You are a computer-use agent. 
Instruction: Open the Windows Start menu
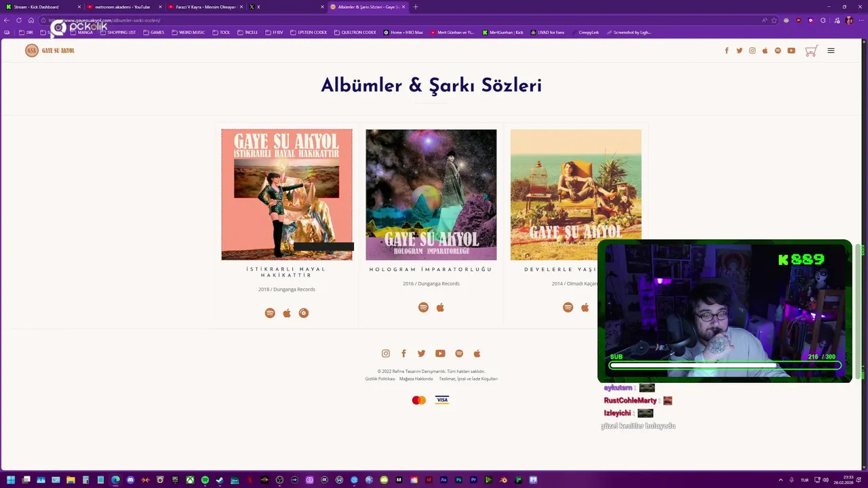[11, 480]
